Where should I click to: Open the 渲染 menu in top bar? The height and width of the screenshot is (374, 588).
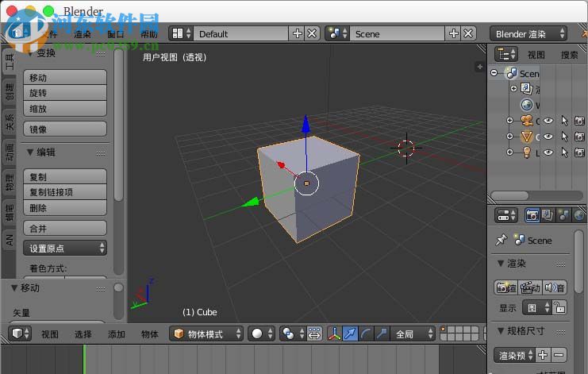pos(83,34)
